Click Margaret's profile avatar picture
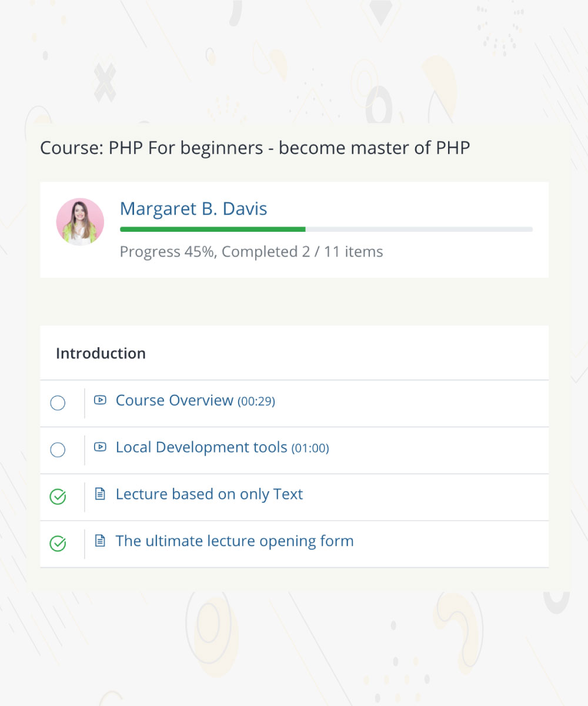 (80, 221)
